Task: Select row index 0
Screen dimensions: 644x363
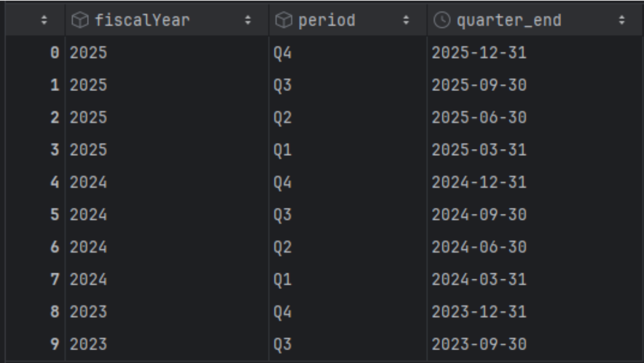Action: [x=54, y=53]
